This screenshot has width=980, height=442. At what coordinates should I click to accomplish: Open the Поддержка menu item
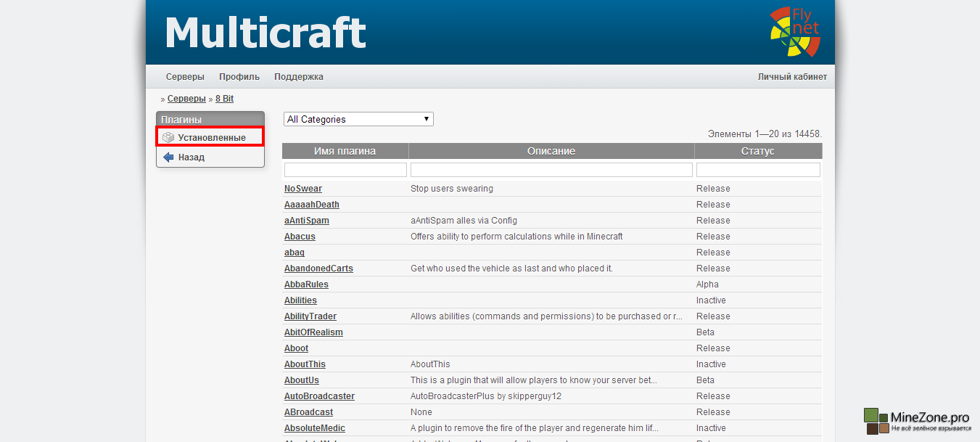coord(299,77)
